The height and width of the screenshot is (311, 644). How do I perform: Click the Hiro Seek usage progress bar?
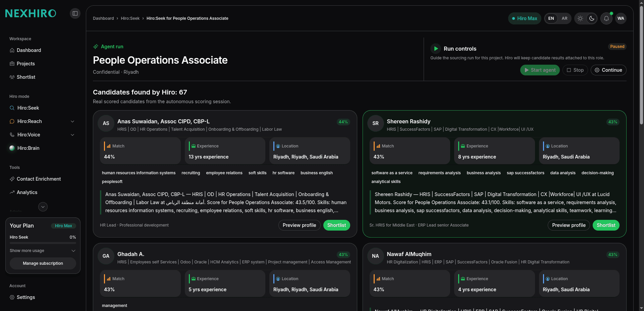coord(43,243)
